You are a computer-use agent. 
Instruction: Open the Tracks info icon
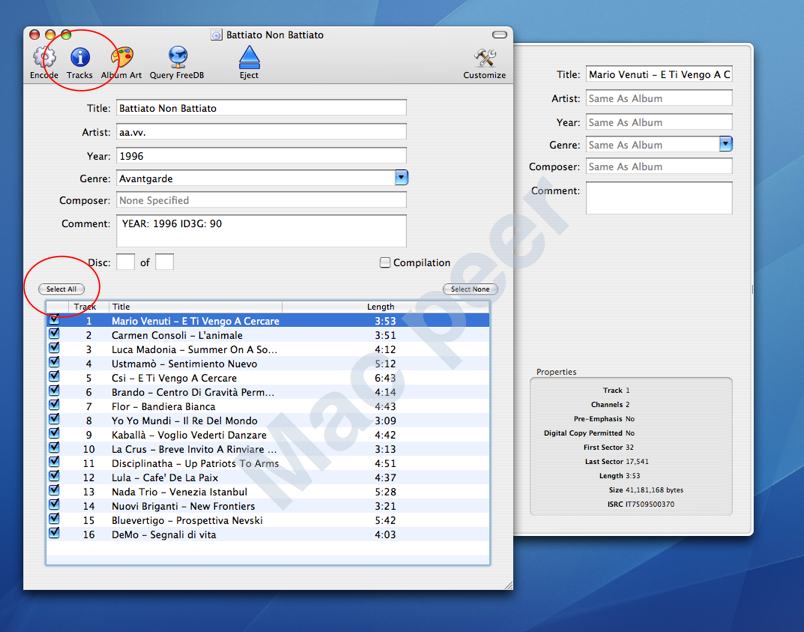click(x=80, y=57)
